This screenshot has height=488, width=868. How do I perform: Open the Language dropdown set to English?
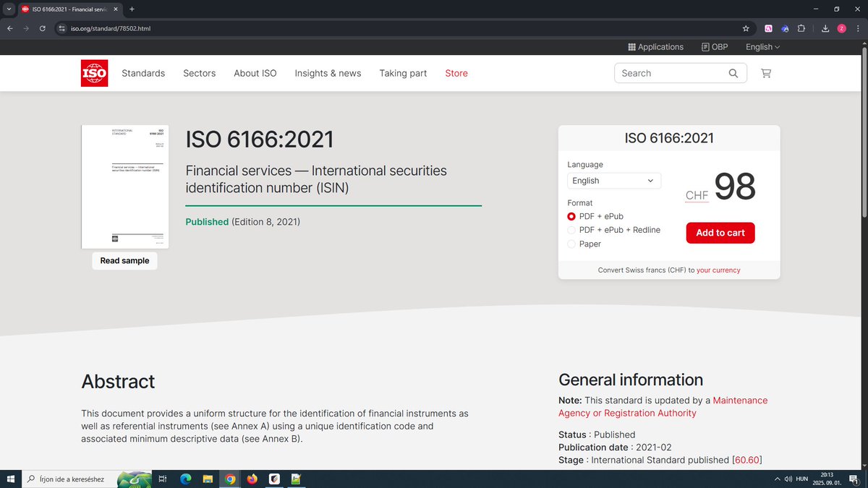point(613,181)
